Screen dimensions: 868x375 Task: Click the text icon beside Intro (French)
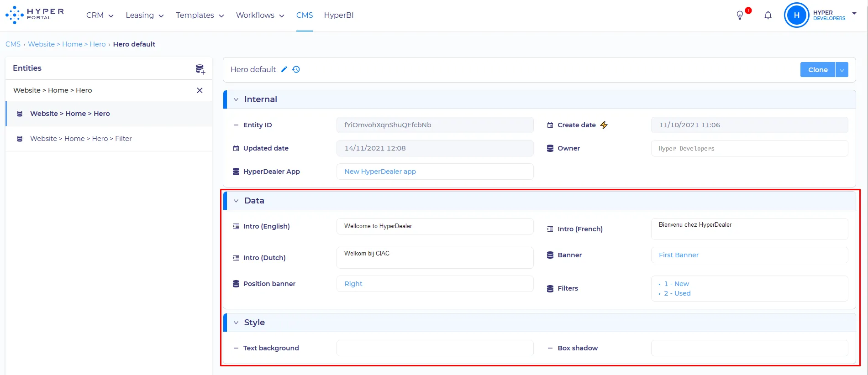pos(550,229)
